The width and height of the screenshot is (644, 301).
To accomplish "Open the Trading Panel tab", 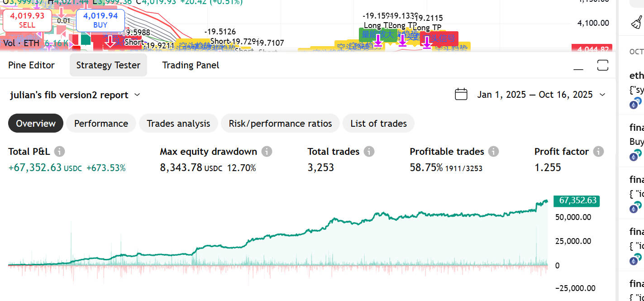I will [x=191, y=65].
